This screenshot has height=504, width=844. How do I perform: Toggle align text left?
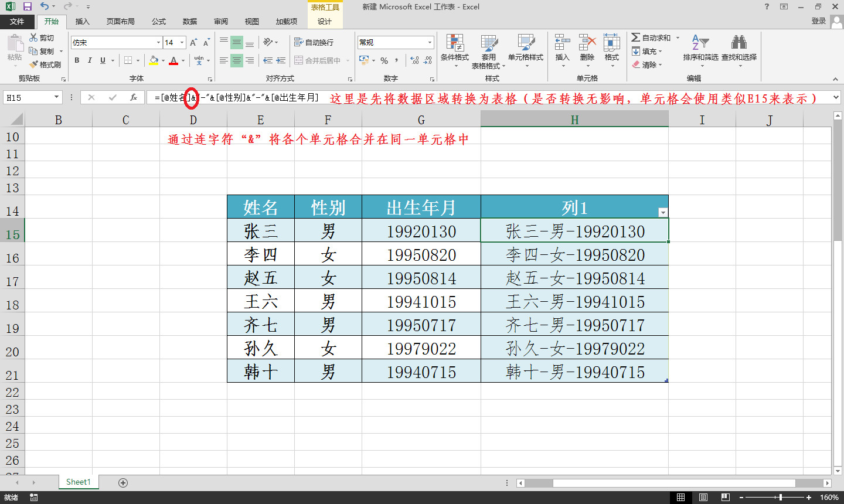pyautogui.click(x=224, y=60)
